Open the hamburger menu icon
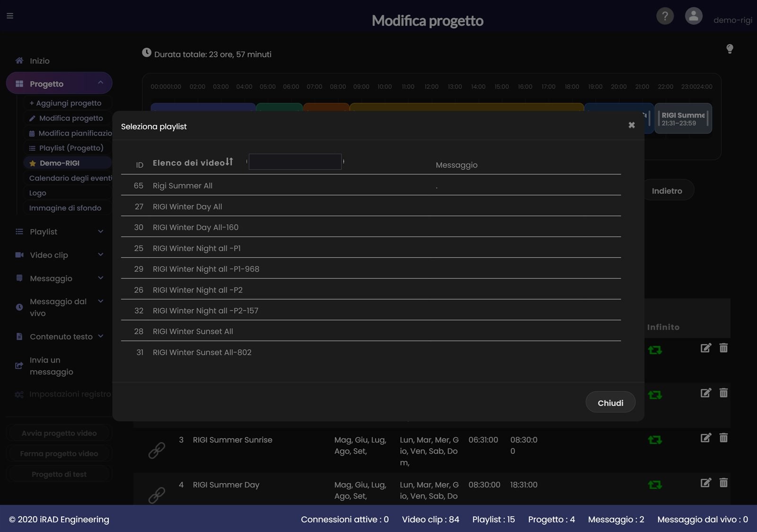The height and width of the screenshot is (532, 757). pyautogui.click(x=10, y=16)
